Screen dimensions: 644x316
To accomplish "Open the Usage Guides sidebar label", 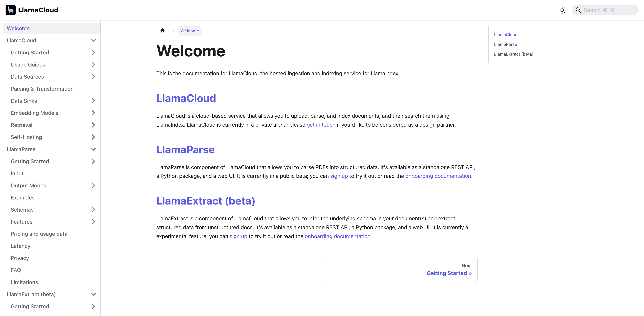I will click(28, 64).
